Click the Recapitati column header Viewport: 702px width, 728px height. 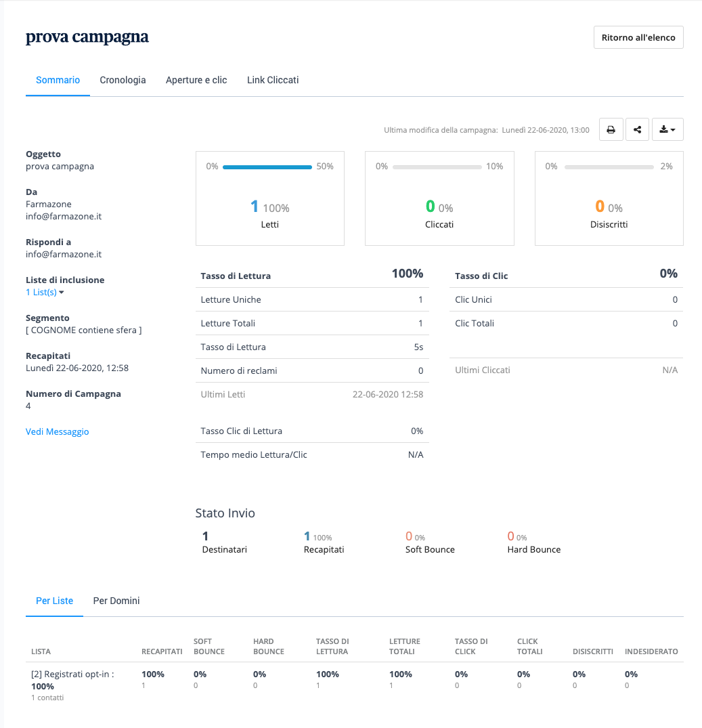click(x=162, y=651)
